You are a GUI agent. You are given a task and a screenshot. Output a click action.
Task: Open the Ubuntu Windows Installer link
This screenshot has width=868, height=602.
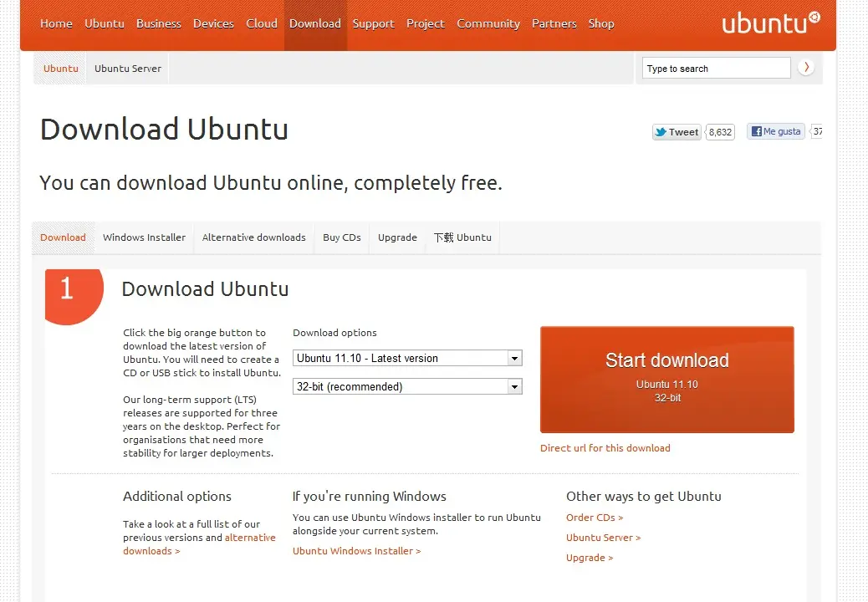click(x=356, y=551)
